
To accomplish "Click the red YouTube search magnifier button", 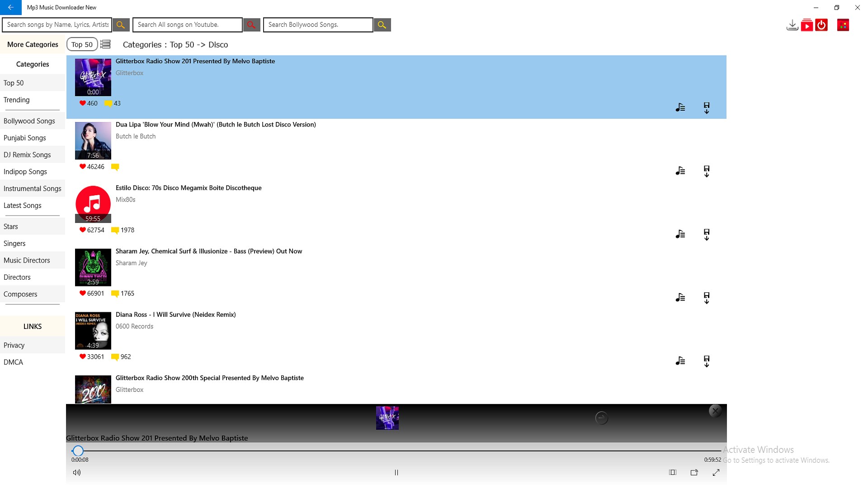I will click(x=251, y=25).
